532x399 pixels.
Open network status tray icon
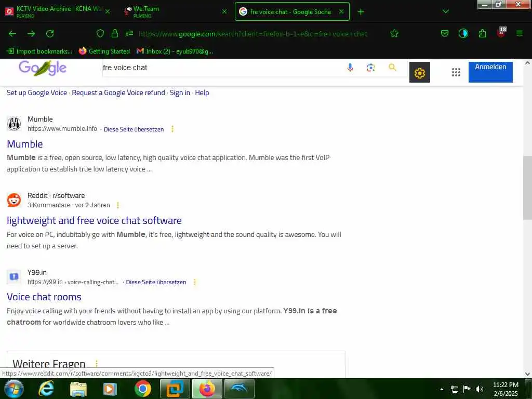(x=454, y=389)
